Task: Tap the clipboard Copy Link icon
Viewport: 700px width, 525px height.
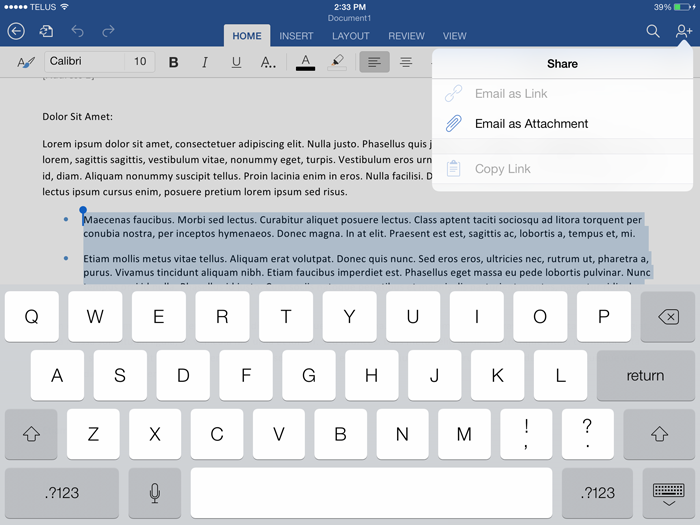Action: click(x=454, y=169)
